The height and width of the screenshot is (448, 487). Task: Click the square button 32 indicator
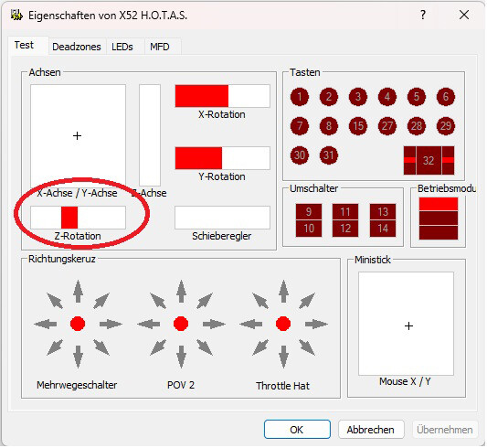coord(429,160)
